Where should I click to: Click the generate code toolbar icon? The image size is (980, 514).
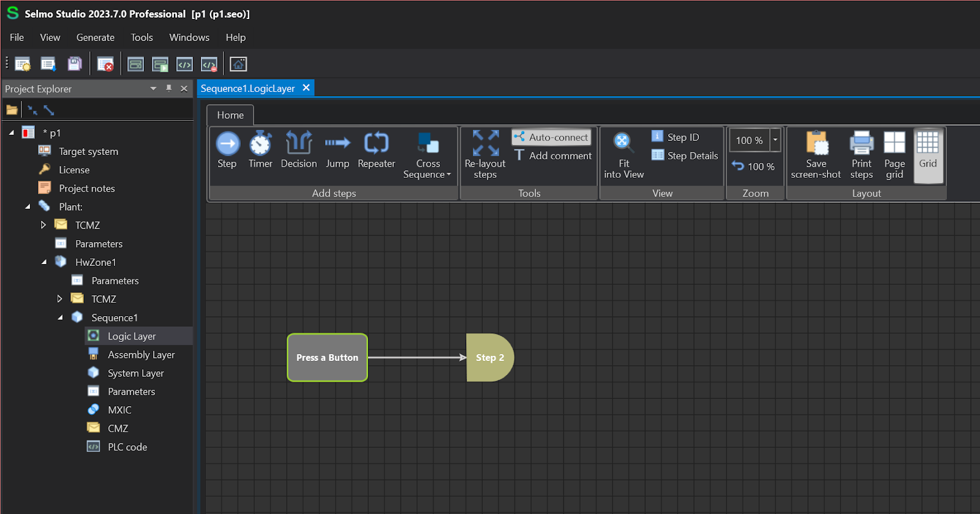click(x=185, y=64)
